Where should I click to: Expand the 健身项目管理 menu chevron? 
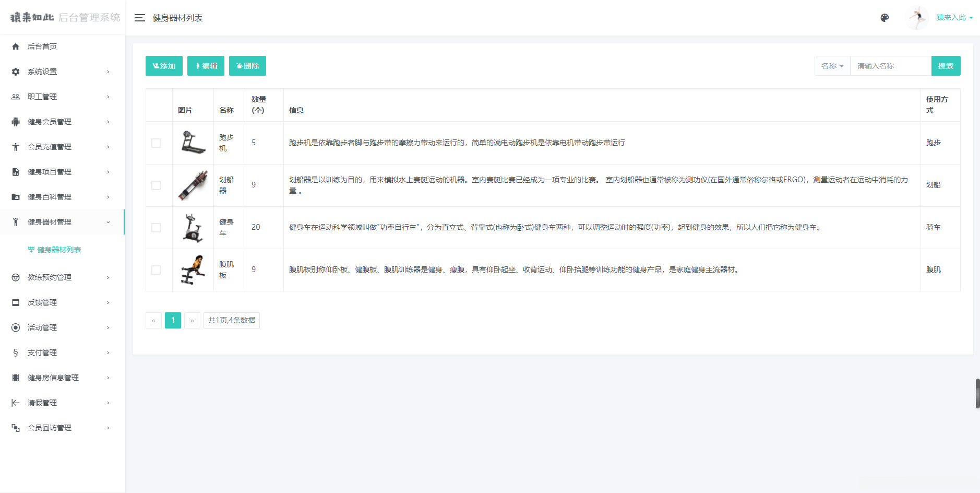coord(108,172)
